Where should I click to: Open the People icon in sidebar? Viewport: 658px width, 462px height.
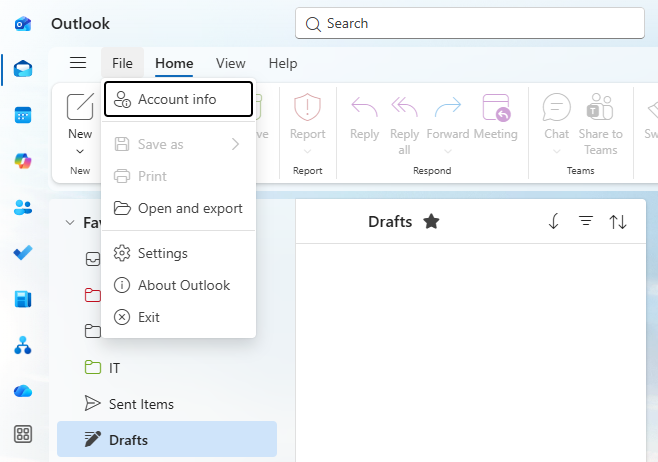pos(23,207)
